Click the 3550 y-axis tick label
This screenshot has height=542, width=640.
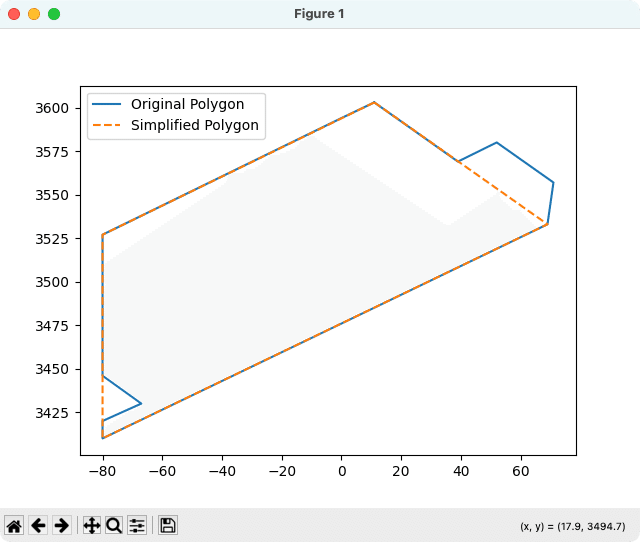[x=52, y=195]
